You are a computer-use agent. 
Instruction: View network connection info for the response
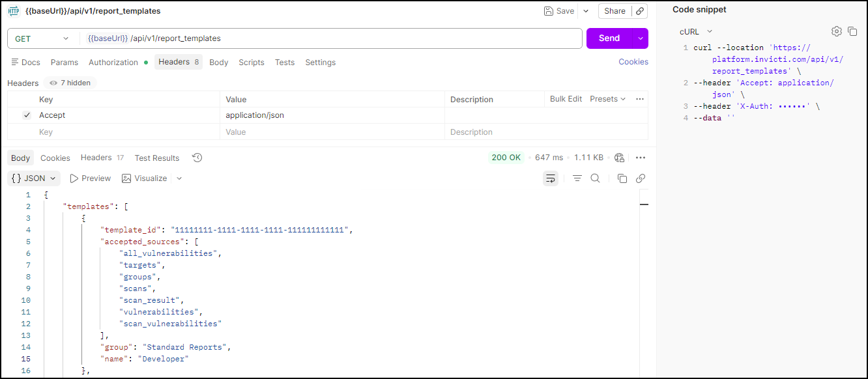point(618,157)
